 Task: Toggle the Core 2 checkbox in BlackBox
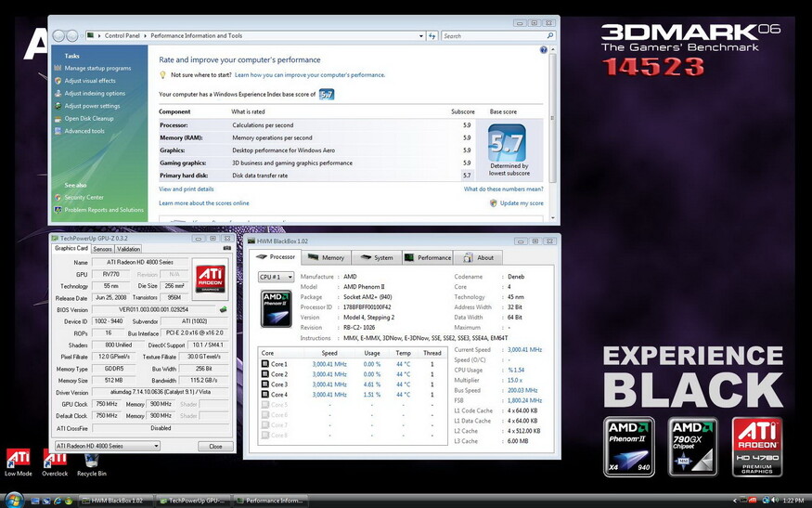click(x=265, y=374)
